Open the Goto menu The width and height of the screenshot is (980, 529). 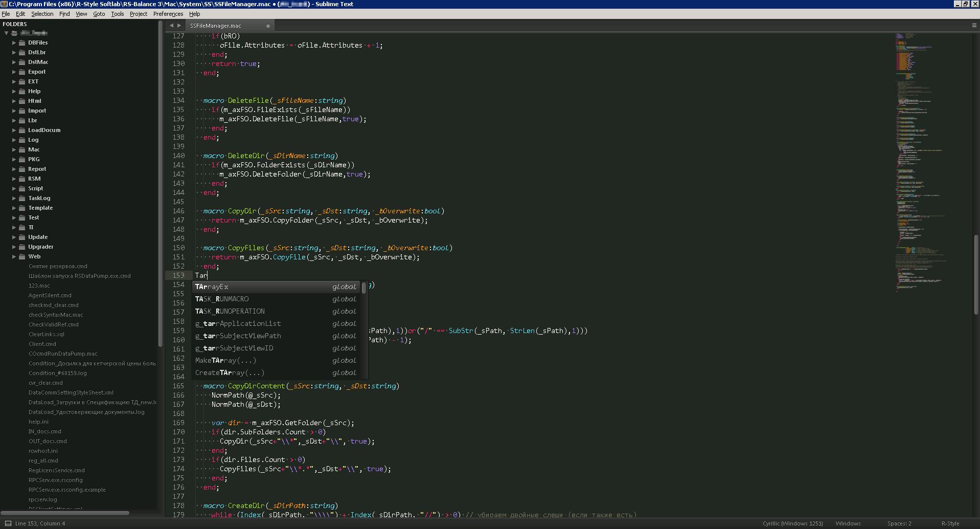(x=99, y=14)
